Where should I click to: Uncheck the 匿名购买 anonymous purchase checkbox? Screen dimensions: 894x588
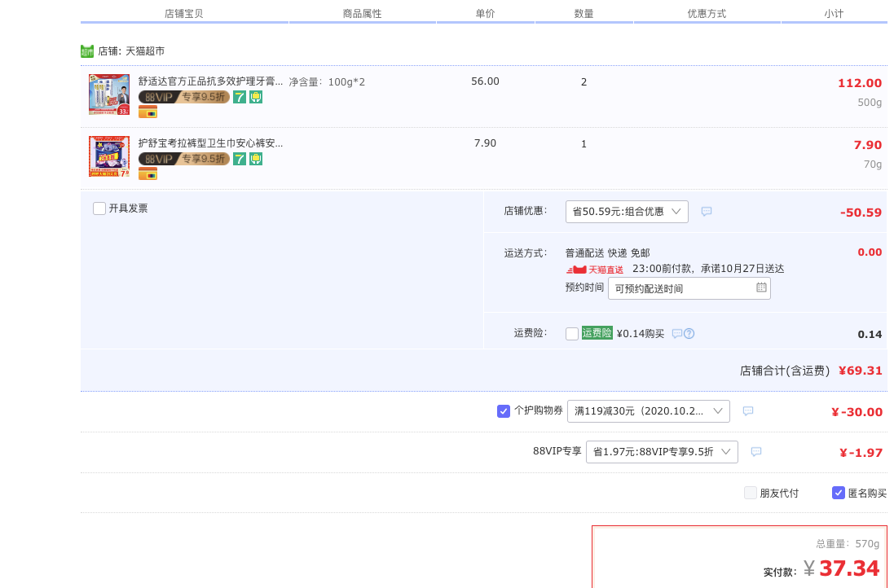838,493
